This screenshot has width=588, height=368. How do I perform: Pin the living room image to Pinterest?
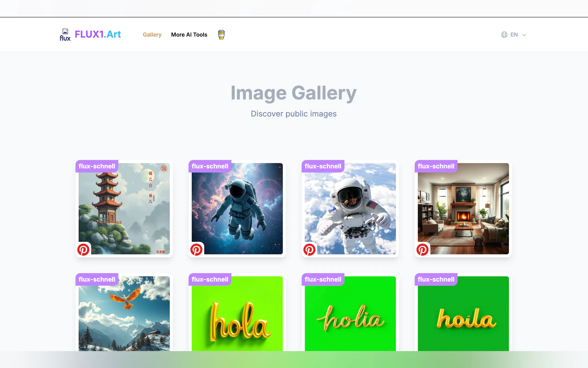click(422, 250)
